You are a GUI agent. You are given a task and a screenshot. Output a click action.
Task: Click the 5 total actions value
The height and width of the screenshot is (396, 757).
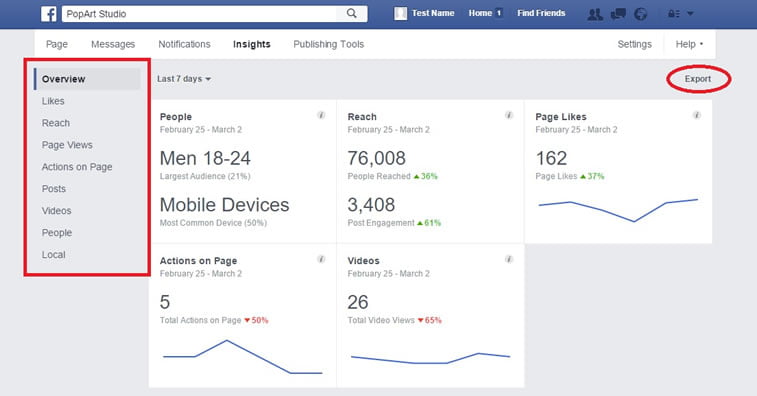pyautogui.click(x=165, y=302)
